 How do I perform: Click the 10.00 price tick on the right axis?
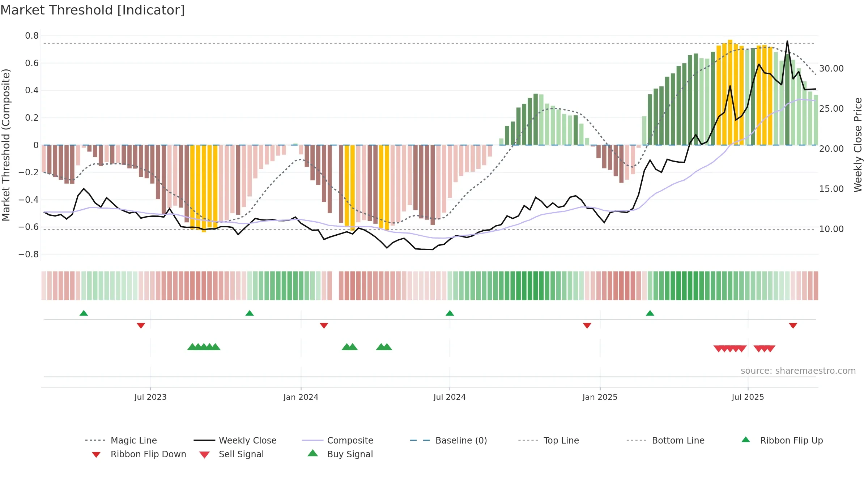click(x=831, y=229)
